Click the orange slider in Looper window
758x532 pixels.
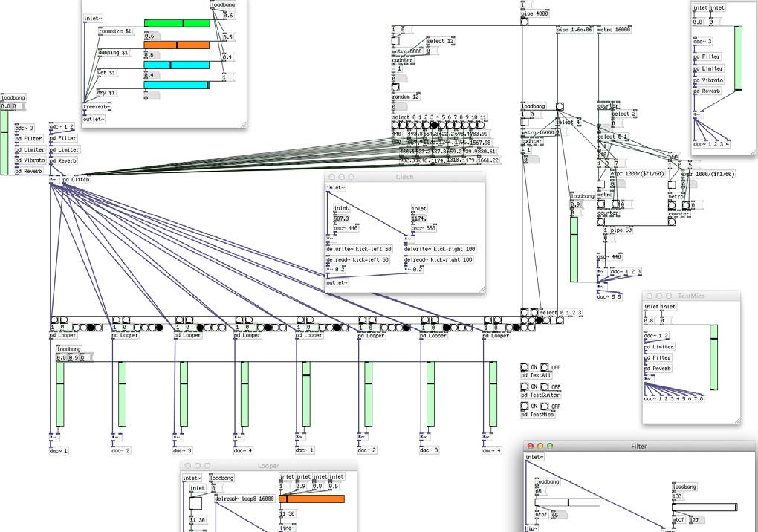(x=312, y=499)
